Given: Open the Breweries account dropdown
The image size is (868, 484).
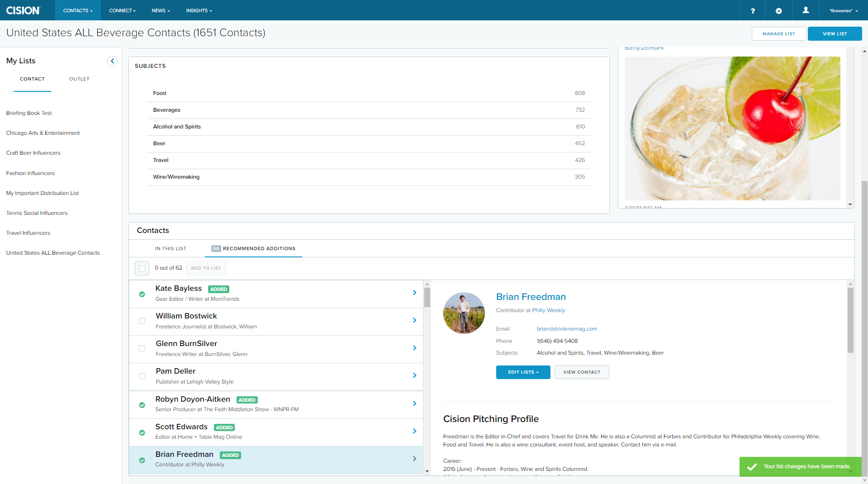Looking at the screenshot, I should [x=844, y=10].
